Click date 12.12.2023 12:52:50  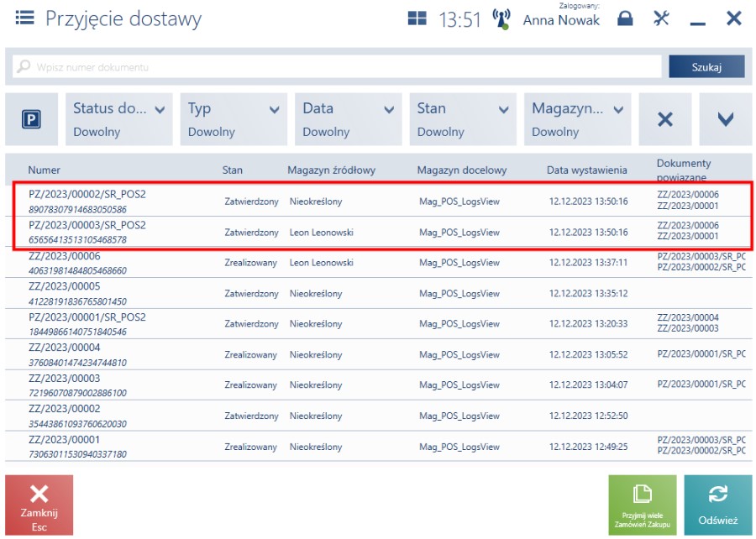[588, 416]
